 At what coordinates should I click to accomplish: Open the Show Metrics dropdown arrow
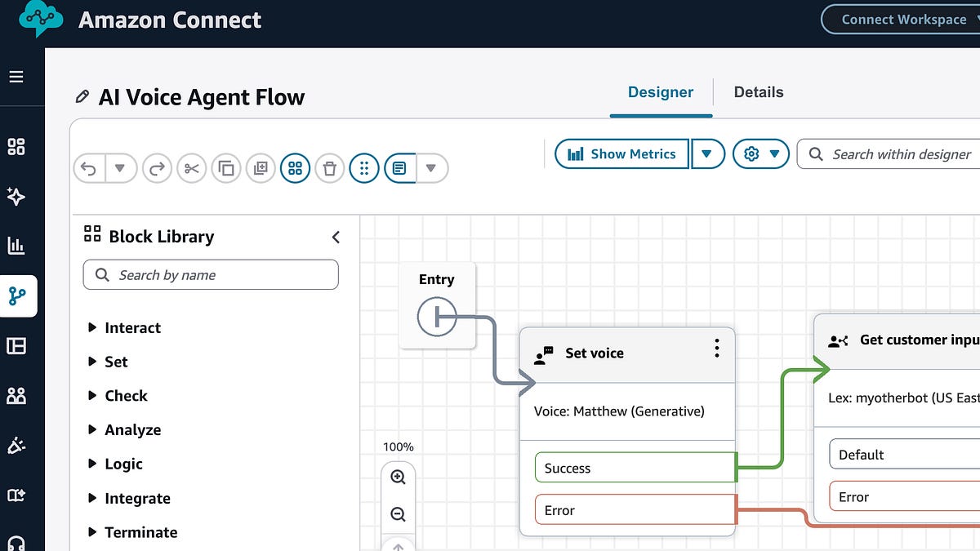click(708, 153)
